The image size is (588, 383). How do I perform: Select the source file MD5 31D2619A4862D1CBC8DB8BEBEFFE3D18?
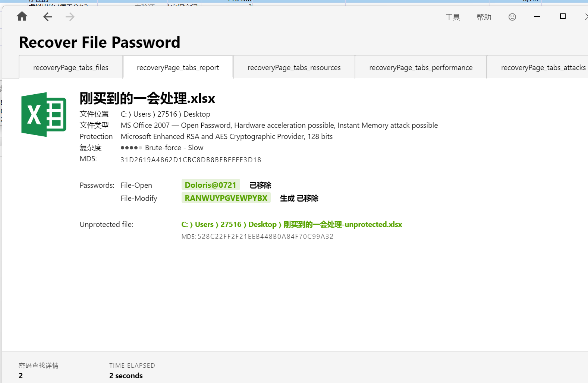click(x=191, y=160)
